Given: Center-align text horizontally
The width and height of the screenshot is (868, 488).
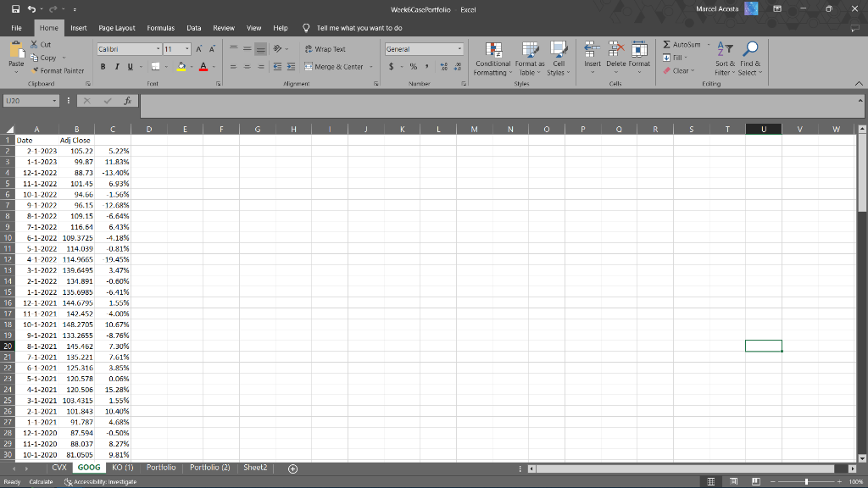Looking at the screenshot, I should tap(247, 67).
